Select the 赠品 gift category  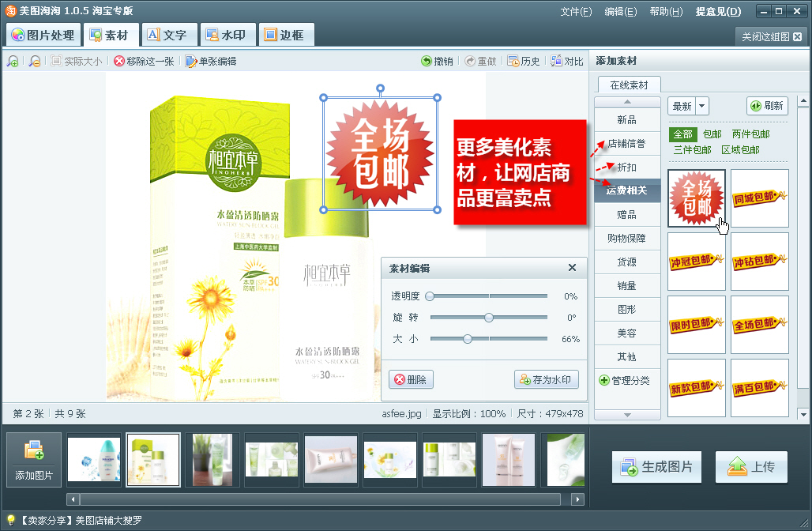[627, 214]
